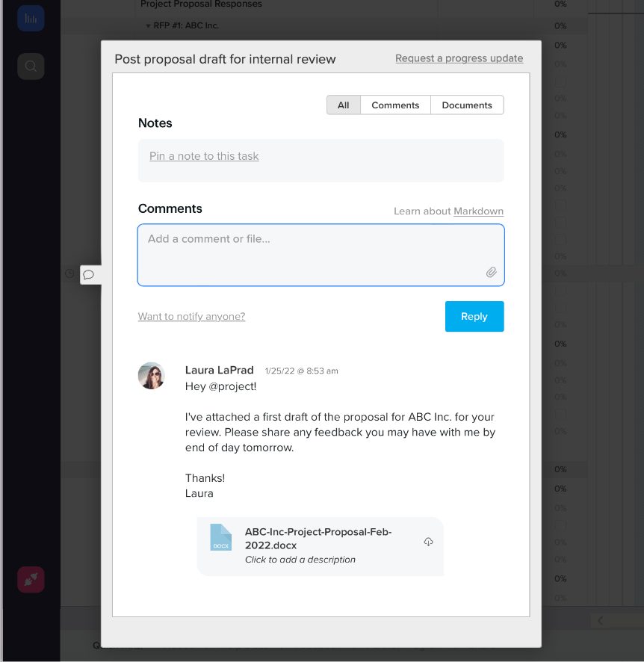This screenshot has width=644, height=662.
Task: Learn about Markdown via the link
Action: (x=478, y=211)
